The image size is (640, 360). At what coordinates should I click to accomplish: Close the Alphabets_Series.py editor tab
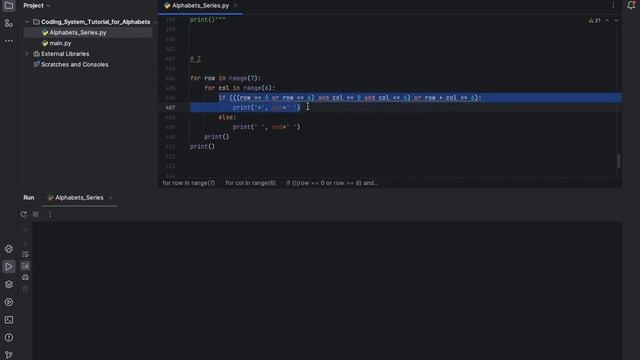click(x=236, y=6)
